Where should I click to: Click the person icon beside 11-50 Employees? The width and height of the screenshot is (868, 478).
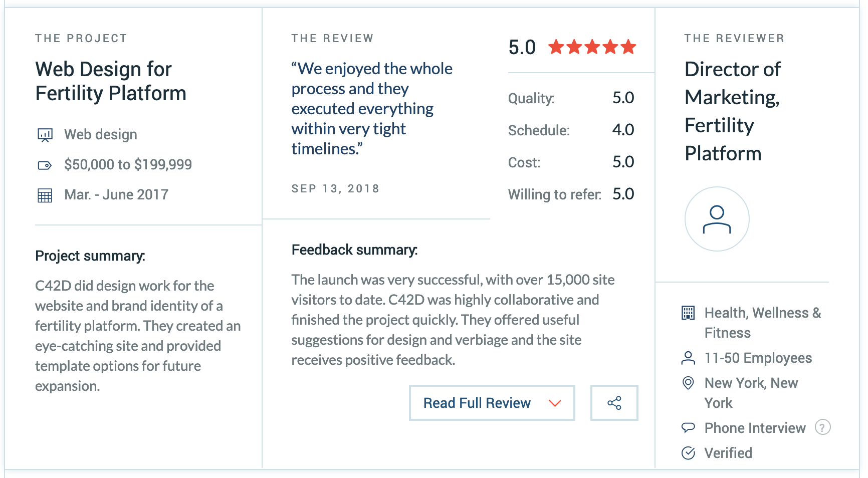pyautogui.click(x=688, y=358)
